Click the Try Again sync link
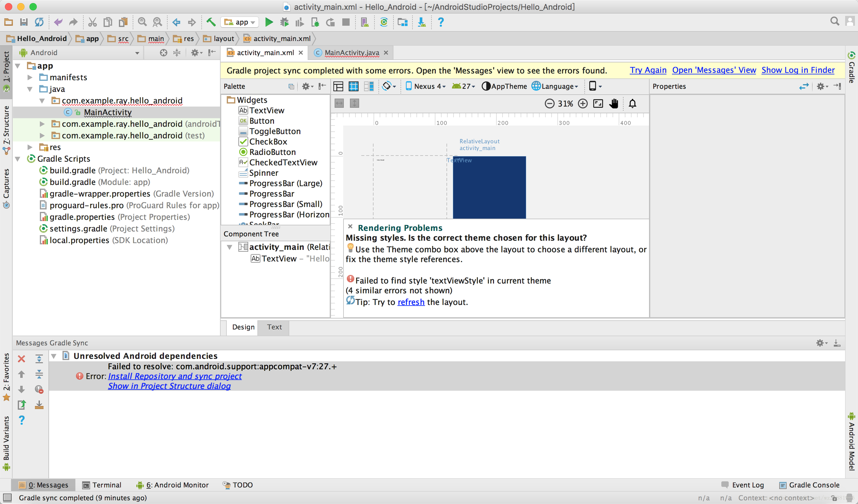Screen dimensions: 858x504 (647, 70)
